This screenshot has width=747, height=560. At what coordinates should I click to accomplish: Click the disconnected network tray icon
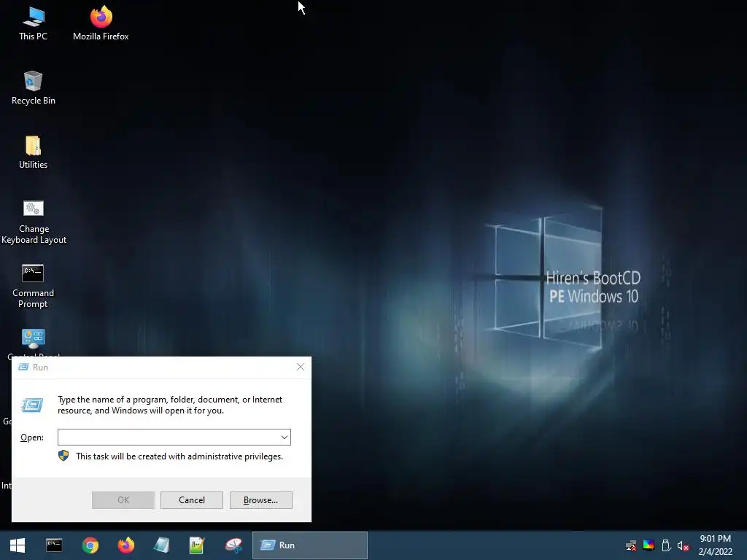click(x=631, y=545)
